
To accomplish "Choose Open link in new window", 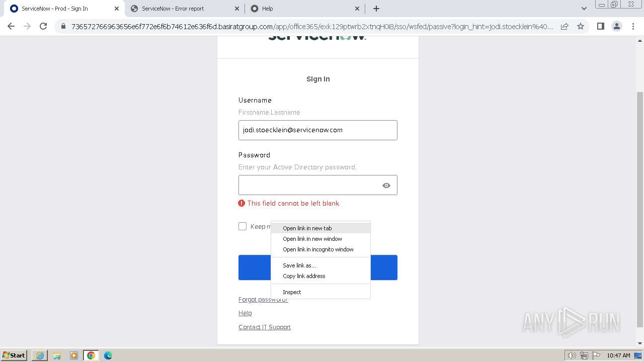I will coord(320,239).
